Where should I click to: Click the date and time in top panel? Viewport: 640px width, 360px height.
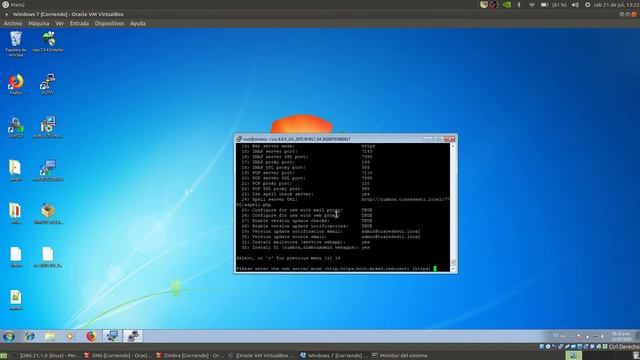pyautogui.click(x=616, y=4)
